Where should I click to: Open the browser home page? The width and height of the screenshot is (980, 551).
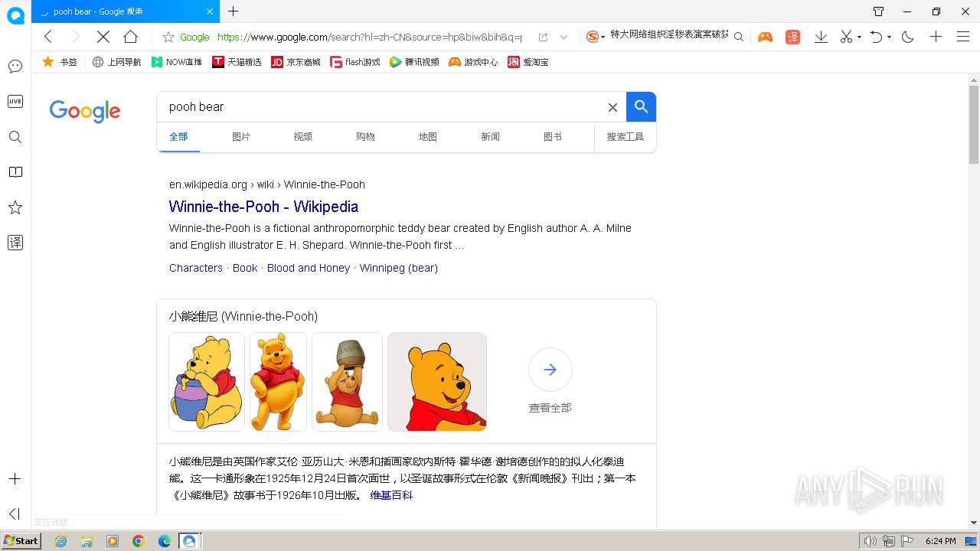coord(131,37)
